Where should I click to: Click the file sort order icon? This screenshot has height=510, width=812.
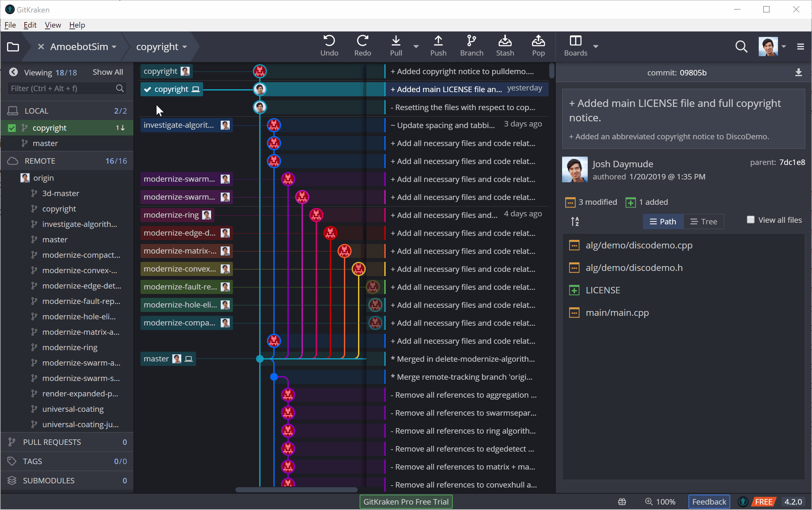[x=575, y=221]
